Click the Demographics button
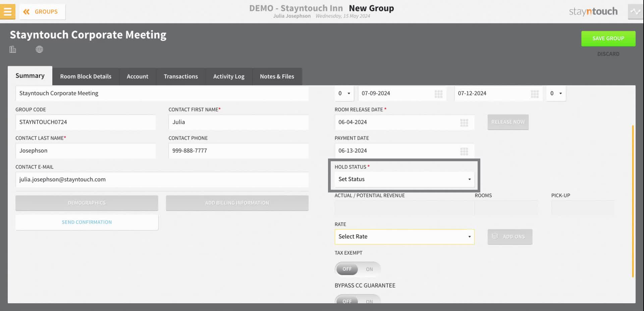The width and height of the screenshot is (644, 311). [x=87, y=203]
